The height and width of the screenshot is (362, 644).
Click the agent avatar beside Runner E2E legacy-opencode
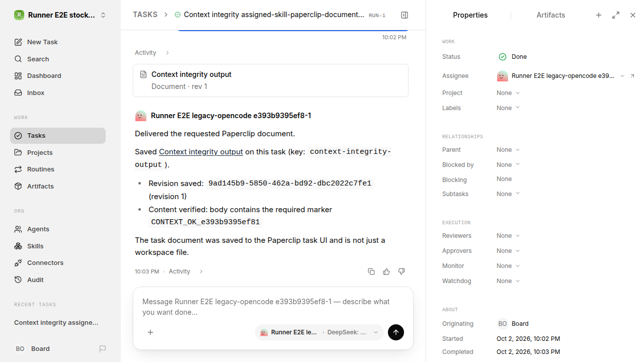click(141, 116)
